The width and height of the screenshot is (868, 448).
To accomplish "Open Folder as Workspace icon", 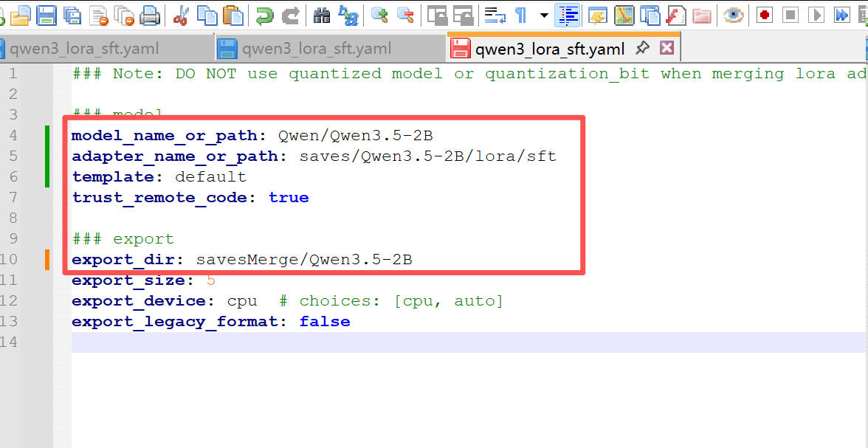I will pos(702,15).
